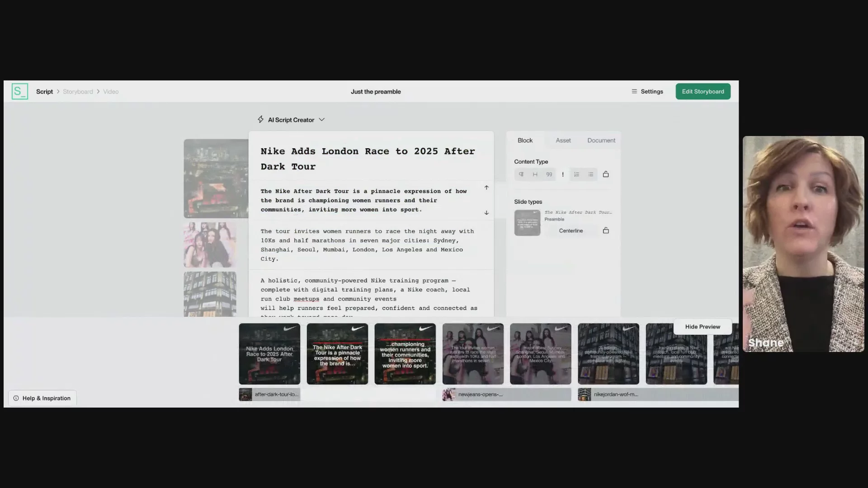
Task: Open preview slide A holistic community-powered Nike
Action: [x=609, y=354]
